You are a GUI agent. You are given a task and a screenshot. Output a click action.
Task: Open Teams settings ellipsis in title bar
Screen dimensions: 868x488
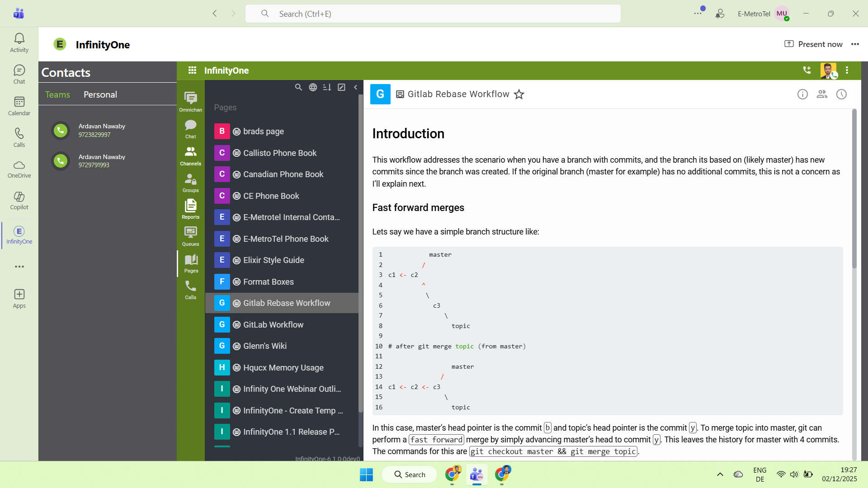698,13
